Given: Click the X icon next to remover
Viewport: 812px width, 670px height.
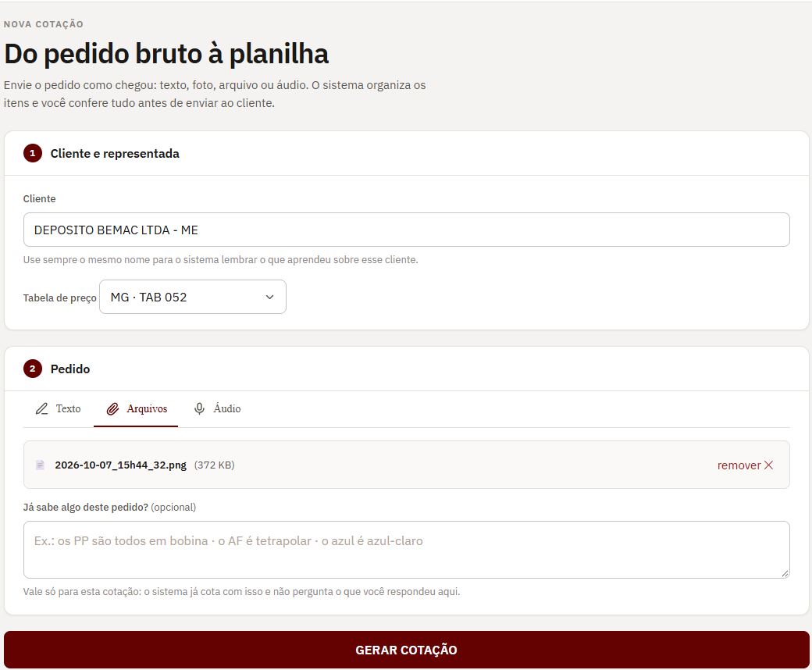Looking at the screenshot, I should click(x=768, y=465).
